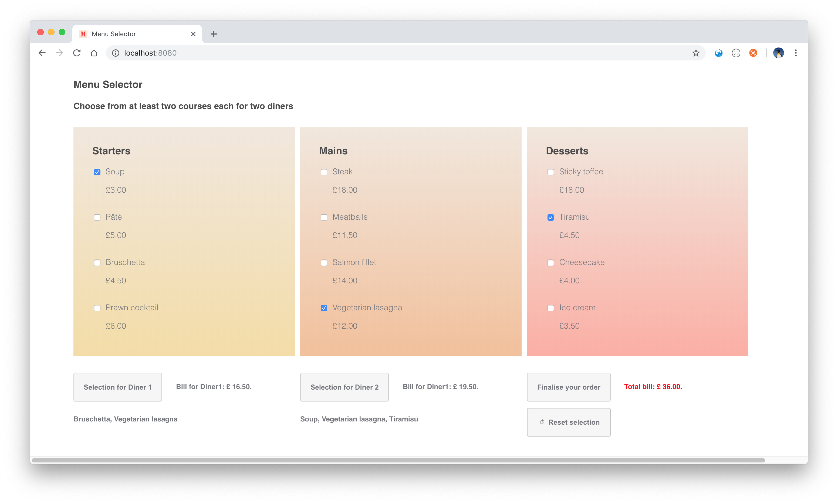Click the browser forward arrow
The width and height of the screenshot is (838, 504).
(x=59, y=53)
